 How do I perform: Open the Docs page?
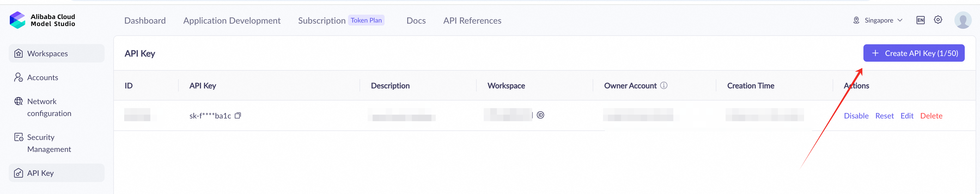pyautogui.click(x=416, y=20)
